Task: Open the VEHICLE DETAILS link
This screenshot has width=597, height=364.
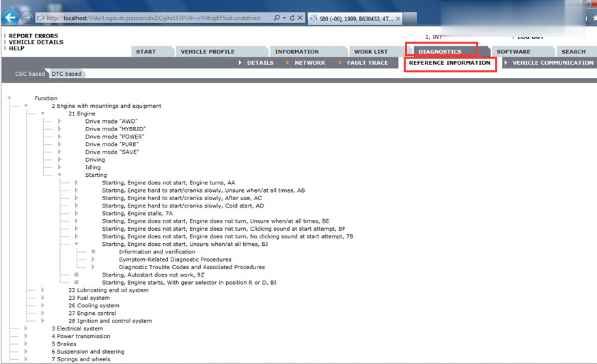Action: point(36,42)
